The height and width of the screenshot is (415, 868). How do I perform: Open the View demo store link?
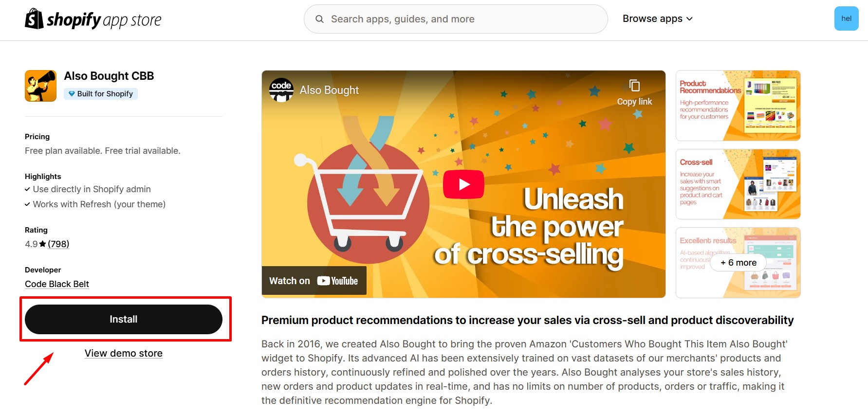(x=124, y=353)
